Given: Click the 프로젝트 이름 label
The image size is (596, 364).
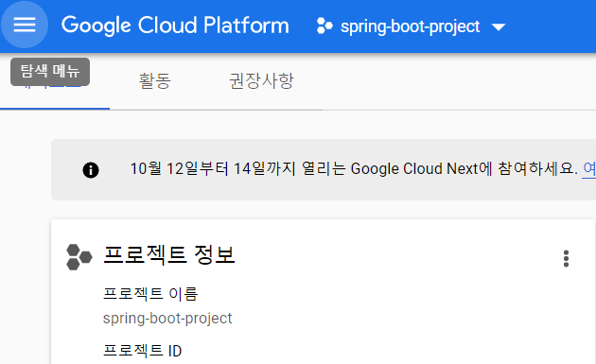Looking at the screenshot, I should pyautogui.click(x=150, y=294).
